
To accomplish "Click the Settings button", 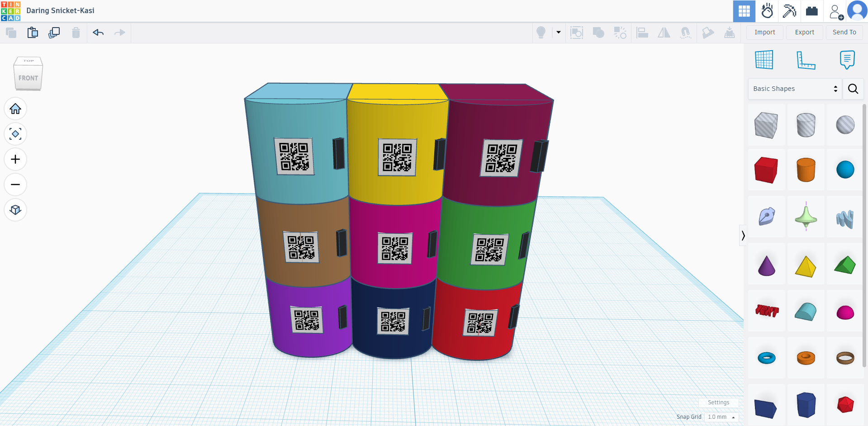I will 718,402.
